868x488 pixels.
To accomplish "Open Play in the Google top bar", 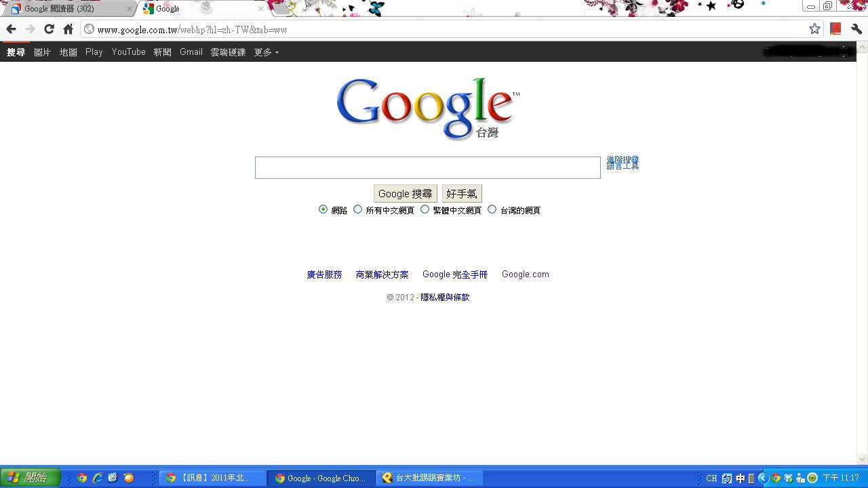I will tap(94, 52).
